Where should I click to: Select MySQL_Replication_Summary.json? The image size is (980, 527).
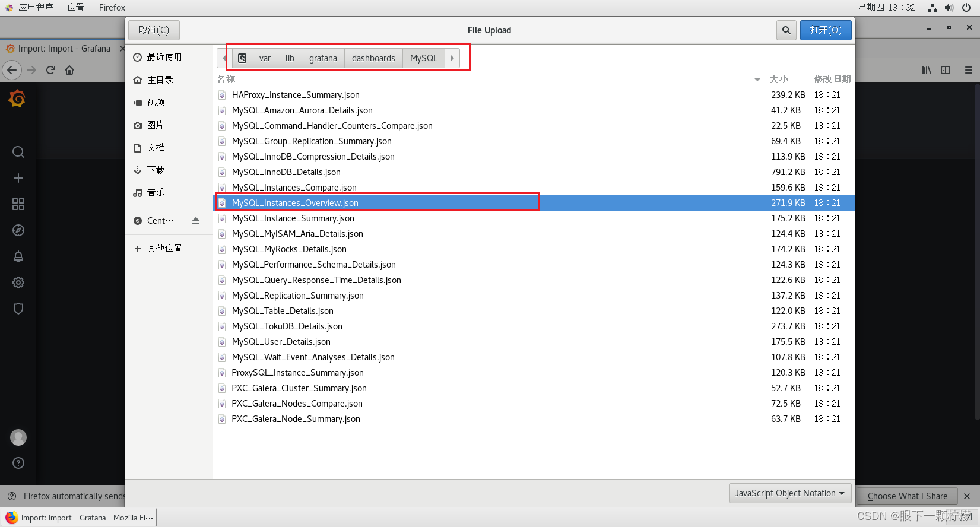pos(534,296)
